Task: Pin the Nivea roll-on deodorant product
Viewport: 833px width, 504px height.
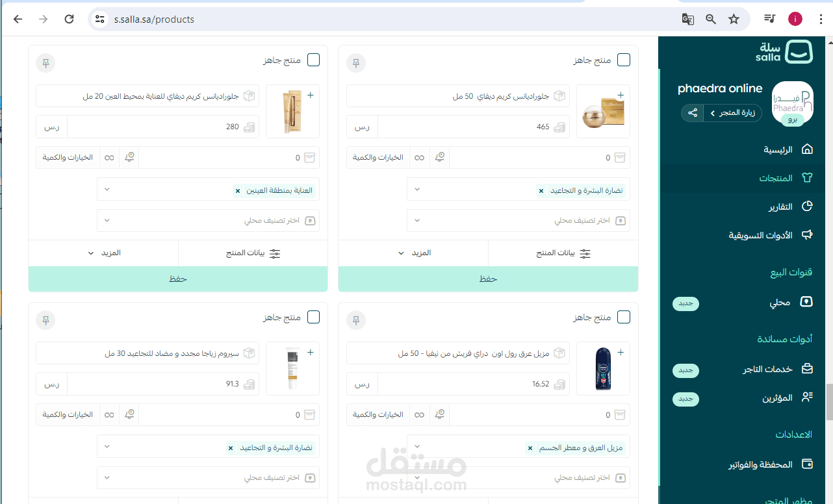Action: [355, 320]
